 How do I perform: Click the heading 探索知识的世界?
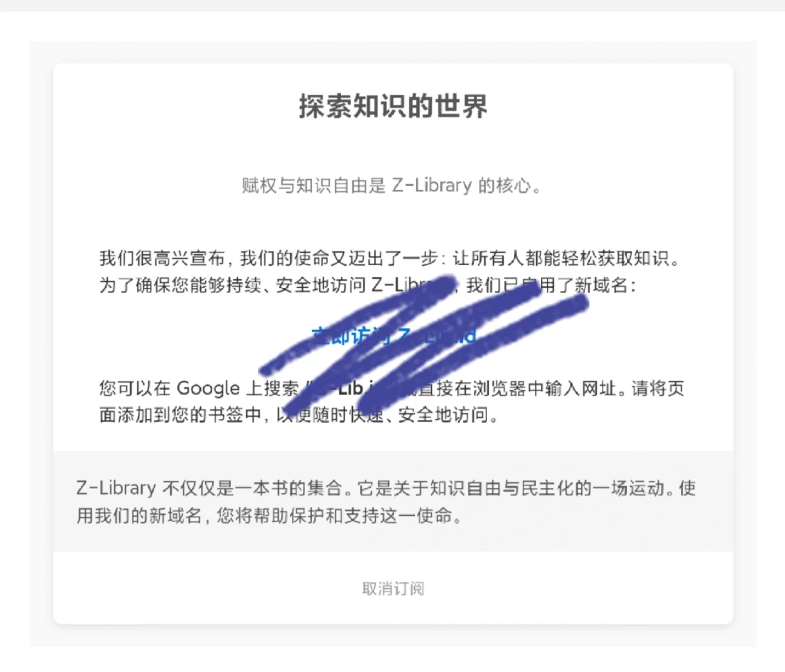pyautogui.click(x=393, y=106)
